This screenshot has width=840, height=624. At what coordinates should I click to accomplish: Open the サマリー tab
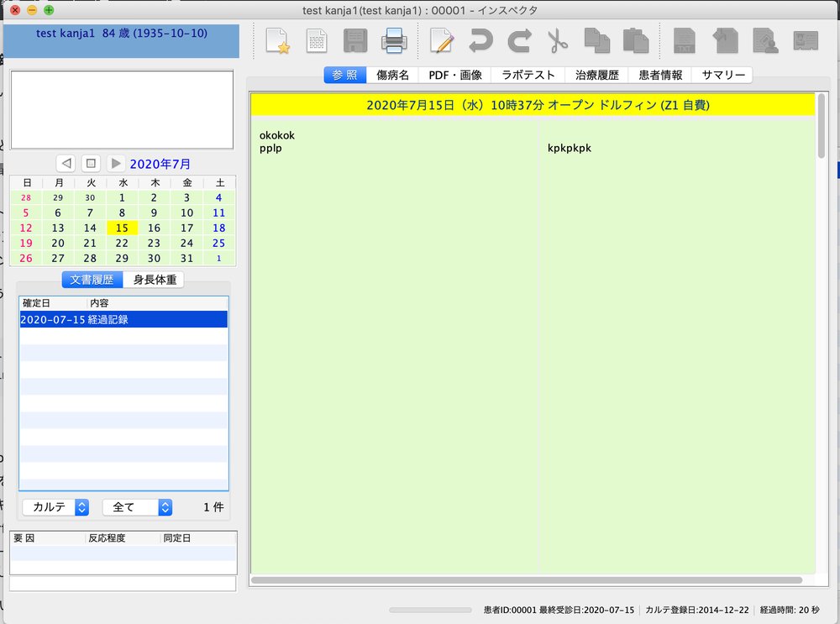coord(723,75)
